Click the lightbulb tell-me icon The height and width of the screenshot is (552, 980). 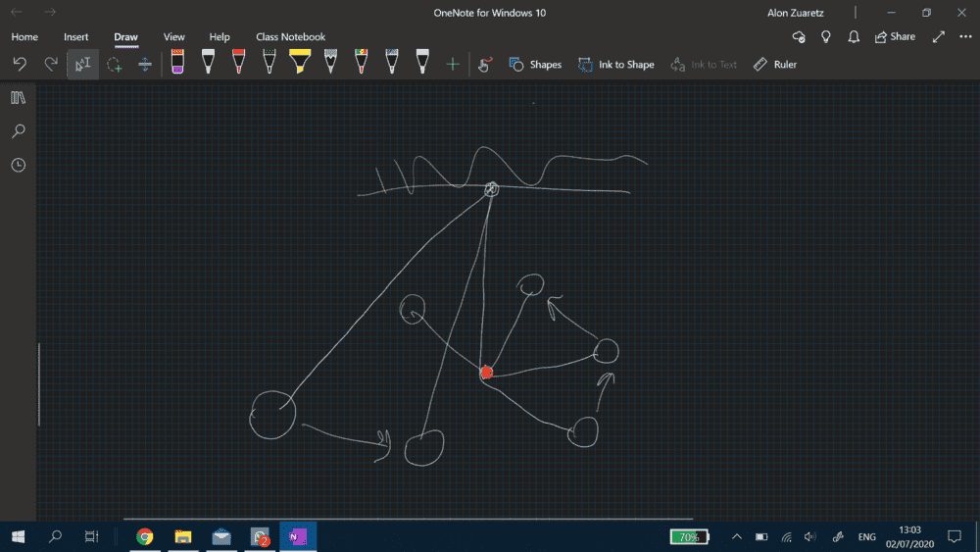[x=826, y=37]
